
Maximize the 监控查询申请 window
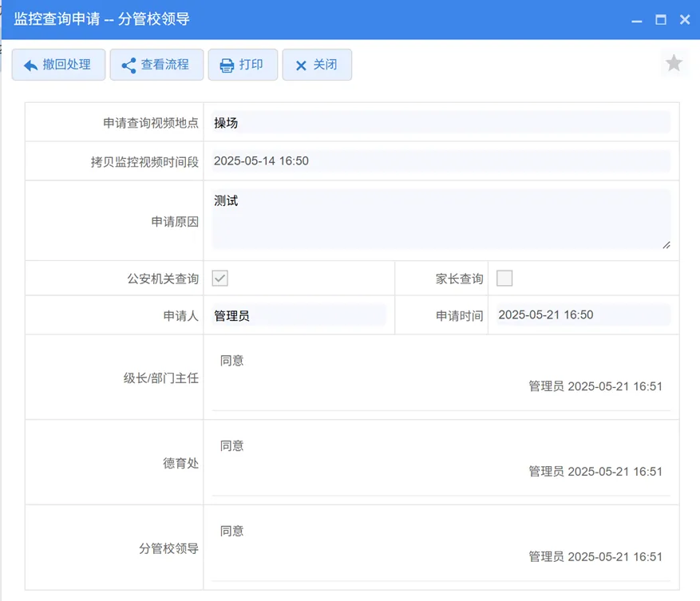coord(661,20)
